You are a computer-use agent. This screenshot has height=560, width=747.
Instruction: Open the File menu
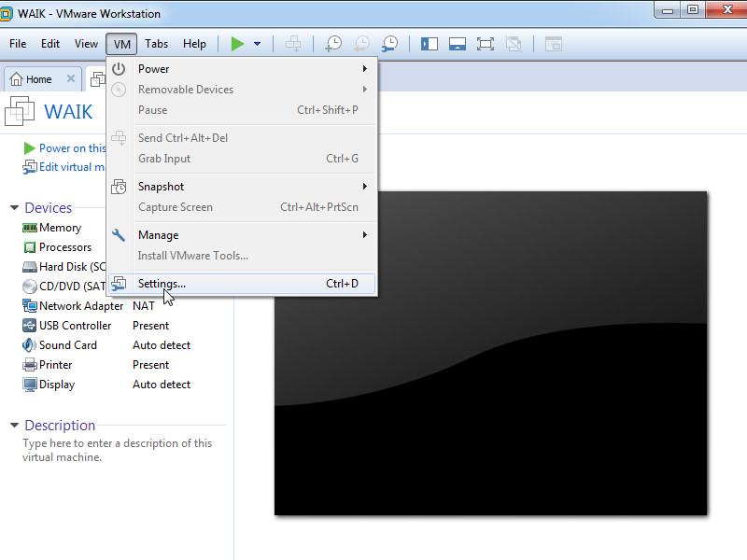pyautogui.click(x=18, y=44)
